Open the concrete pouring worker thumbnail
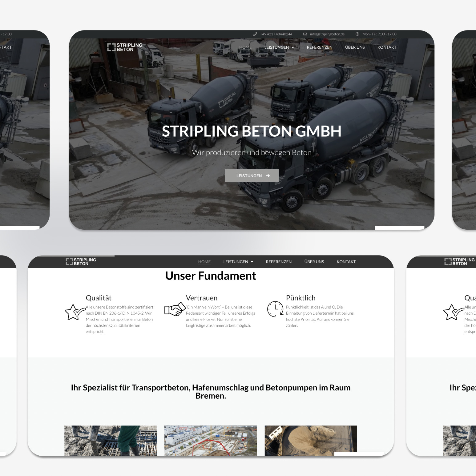 [x=111, y=441]
